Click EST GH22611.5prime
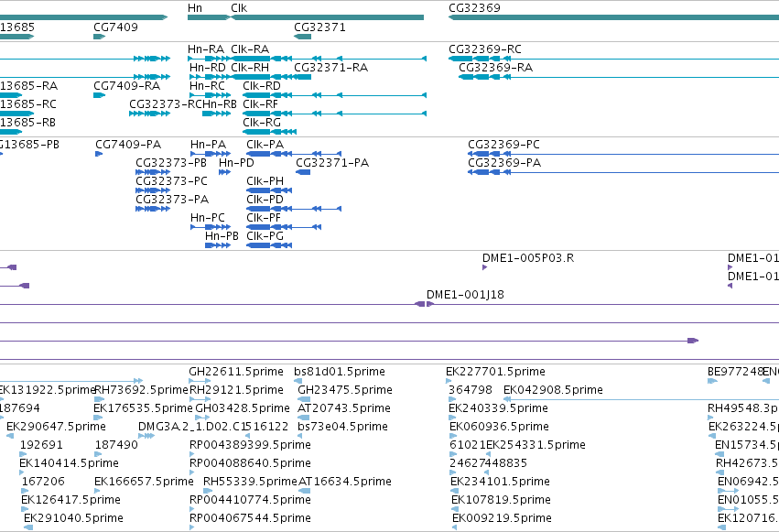Screen dimensions: 779x532 coord(236,372)
